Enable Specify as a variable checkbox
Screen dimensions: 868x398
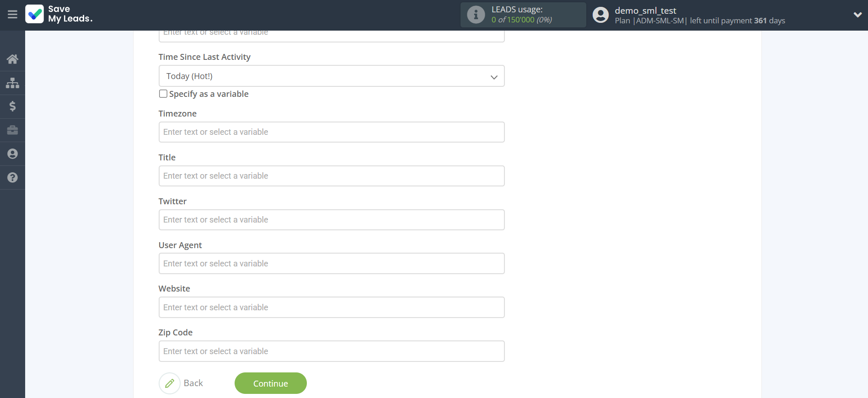(x=163, y=94)
